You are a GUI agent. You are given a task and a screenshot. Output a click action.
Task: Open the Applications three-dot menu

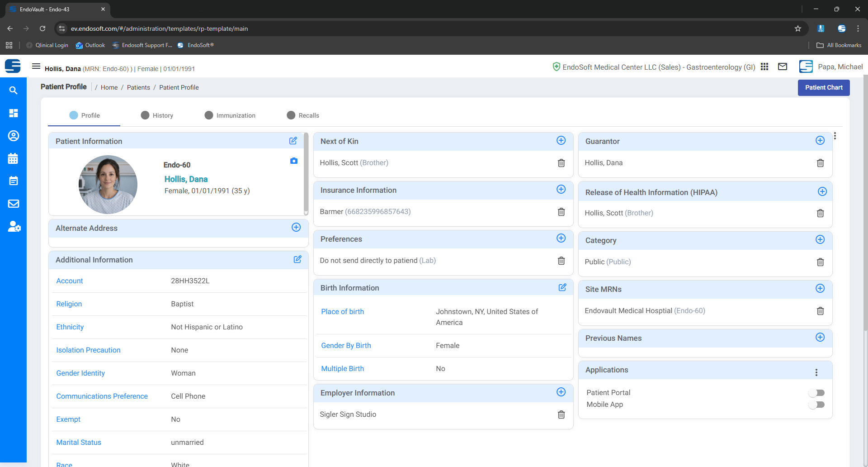[816, 372]
